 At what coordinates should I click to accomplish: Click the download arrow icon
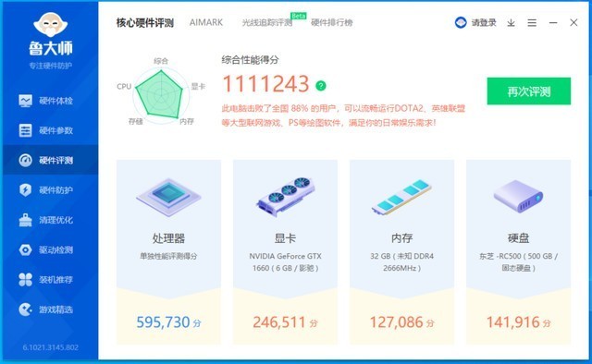click(x=511, y=22)
